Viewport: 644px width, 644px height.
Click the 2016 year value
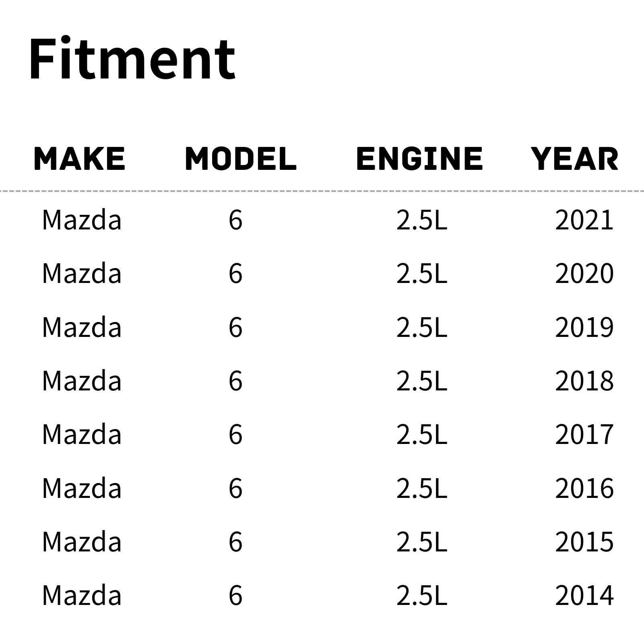click(x=584, y=488)
